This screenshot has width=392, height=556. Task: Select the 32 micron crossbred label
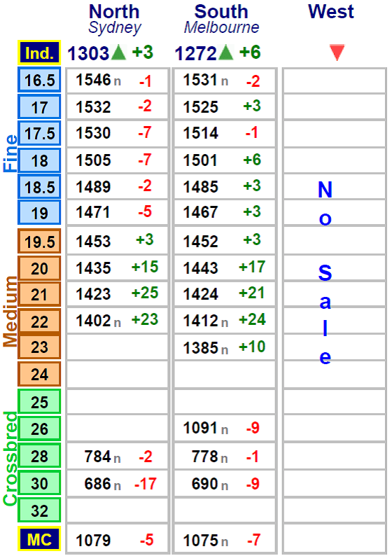[x=39, y=510]
